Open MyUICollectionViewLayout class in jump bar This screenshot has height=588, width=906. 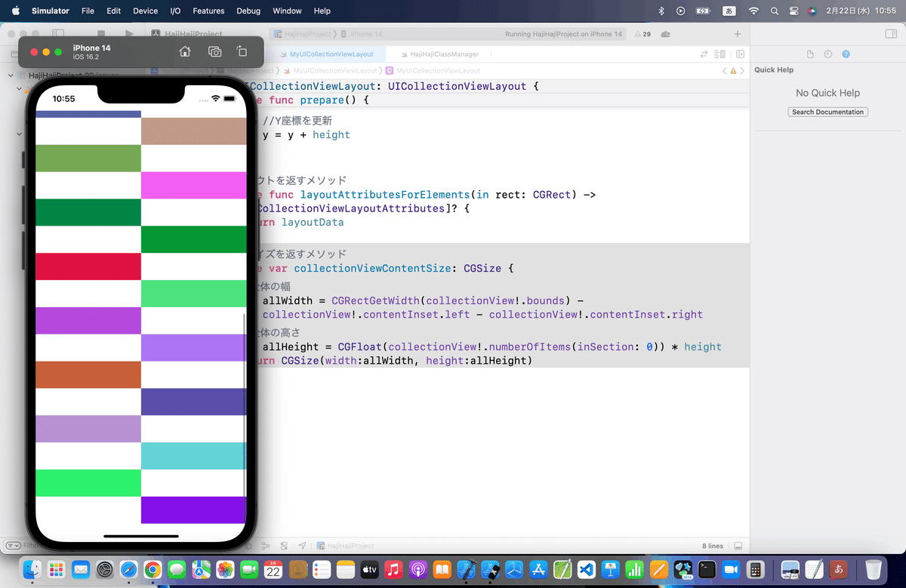(x=433, y=71)
